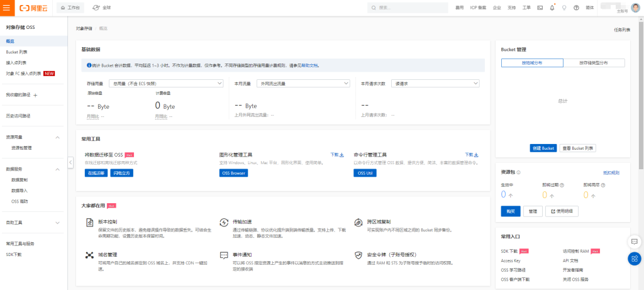644x290 pixels.
Task: Click the top search input field
Action: click(x=408, y=8)
